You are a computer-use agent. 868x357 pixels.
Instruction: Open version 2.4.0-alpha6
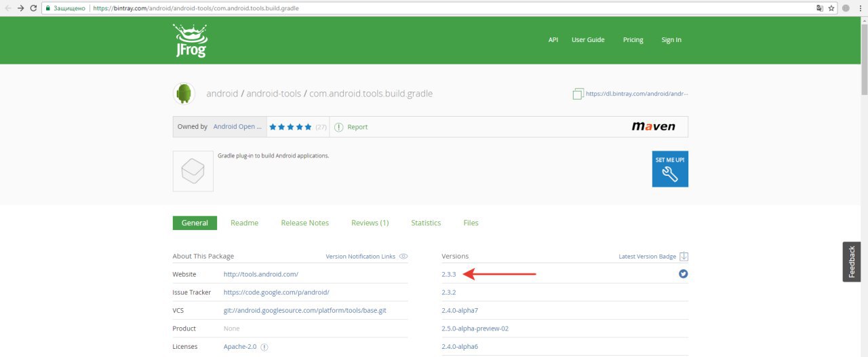coord(460,347)
